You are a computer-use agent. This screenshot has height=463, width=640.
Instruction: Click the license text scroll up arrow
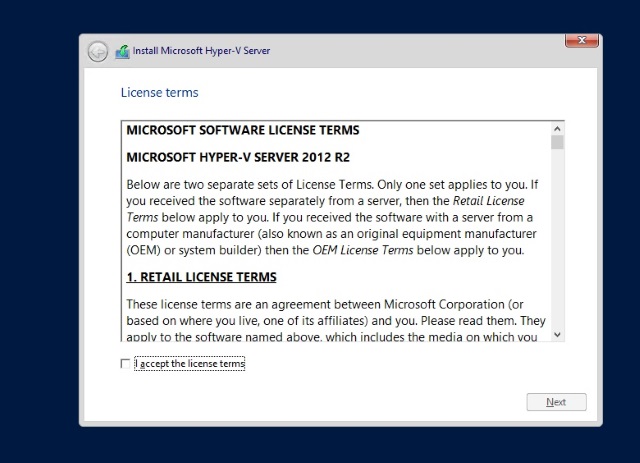coord(557,129)
